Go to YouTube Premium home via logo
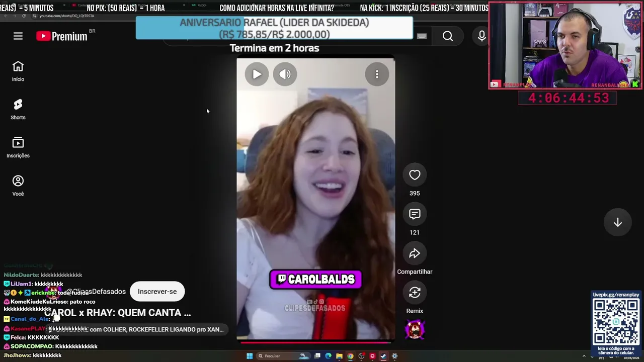 (x=62, y=36)
